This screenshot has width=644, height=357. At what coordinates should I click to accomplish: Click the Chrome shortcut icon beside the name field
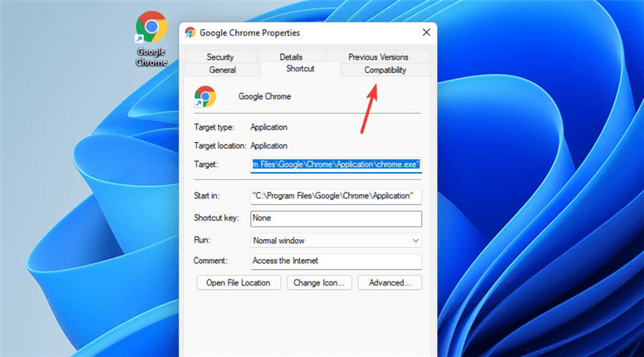205,96
